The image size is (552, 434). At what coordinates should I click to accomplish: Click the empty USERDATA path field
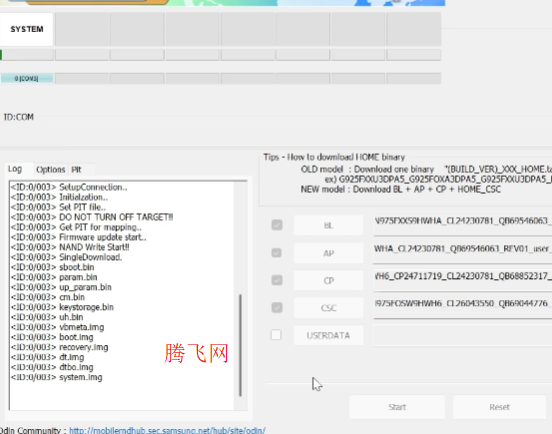(462, 335)
